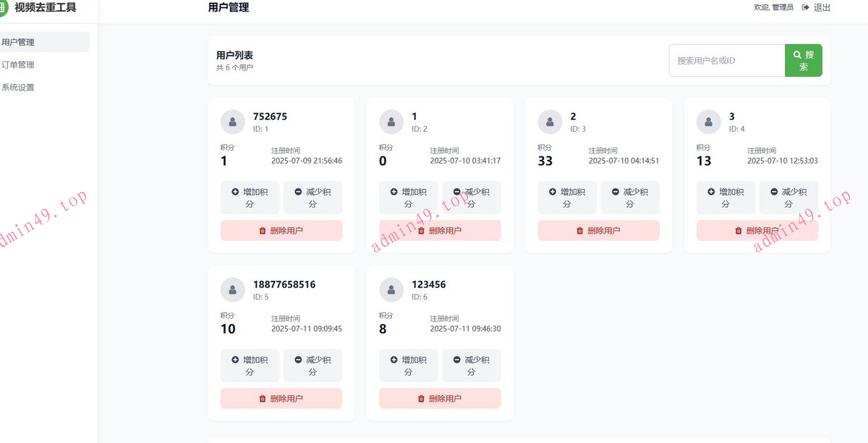This screenshot has width=868, height=443.
Task: Reduce points for user 123456
Action: (x=472, y=366)
